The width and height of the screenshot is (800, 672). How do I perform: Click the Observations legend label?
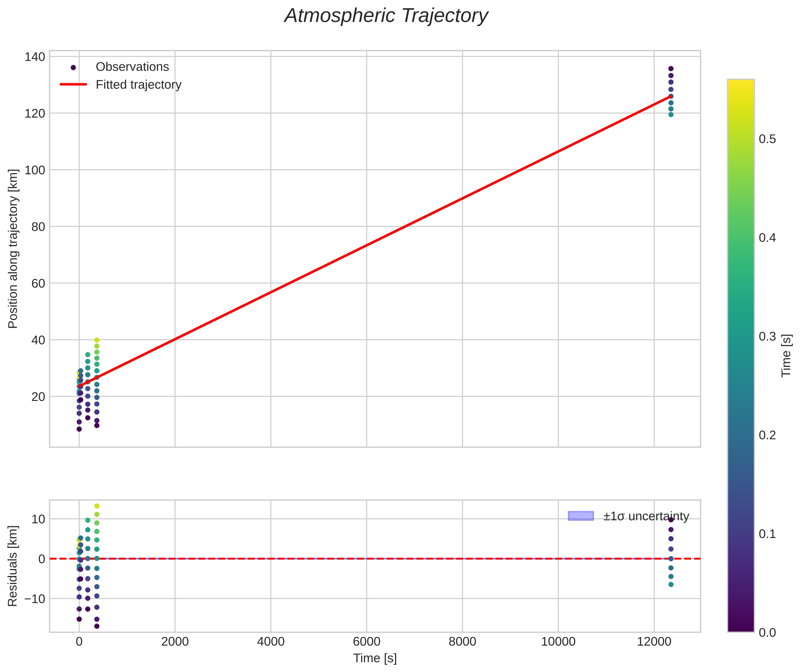click(x=132, y=67)
